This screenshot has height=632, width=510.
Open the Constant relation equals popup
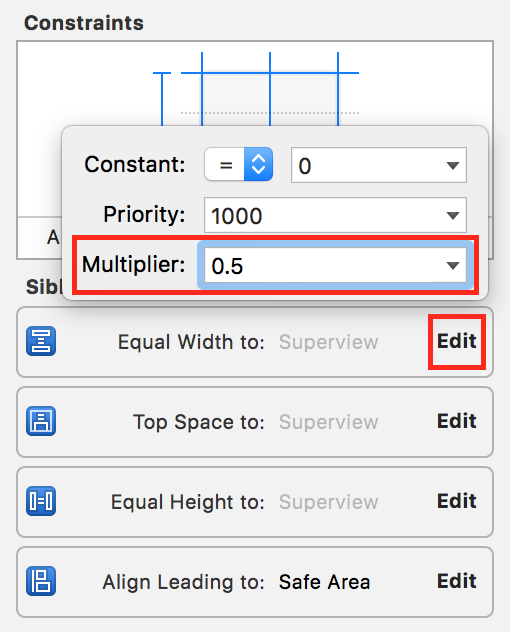239,164
